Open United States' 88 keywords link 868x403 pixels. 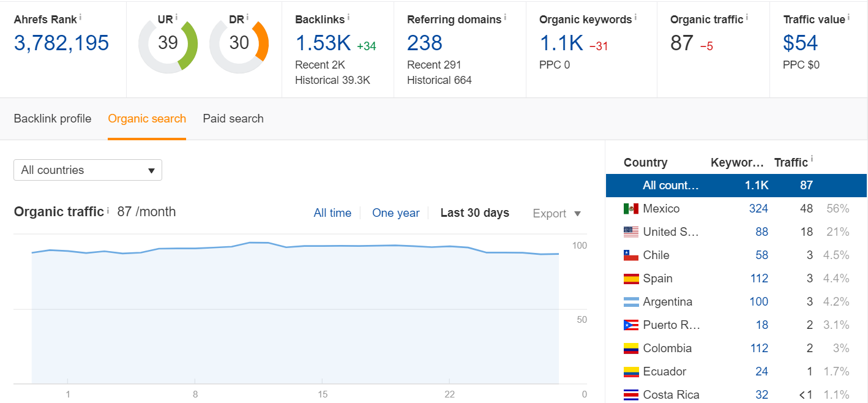tap(761, 232)
